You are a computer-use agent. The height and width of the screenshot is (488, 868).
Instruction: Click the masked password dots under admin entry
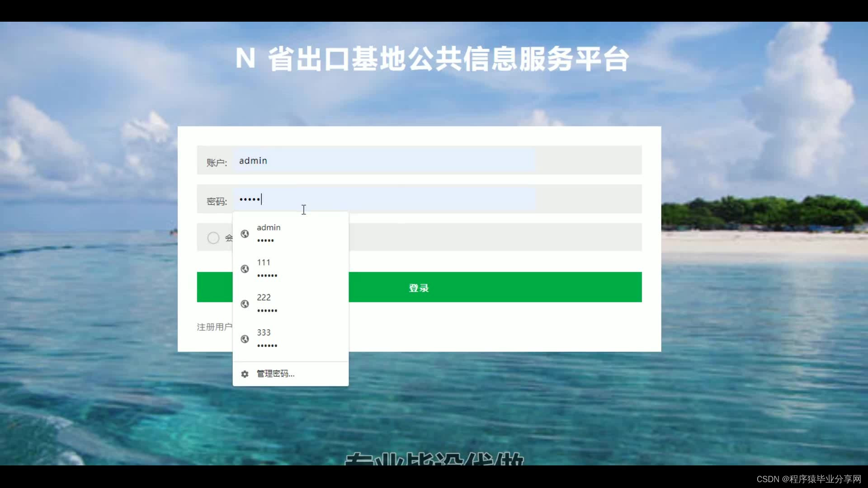(x=265, y=240)
